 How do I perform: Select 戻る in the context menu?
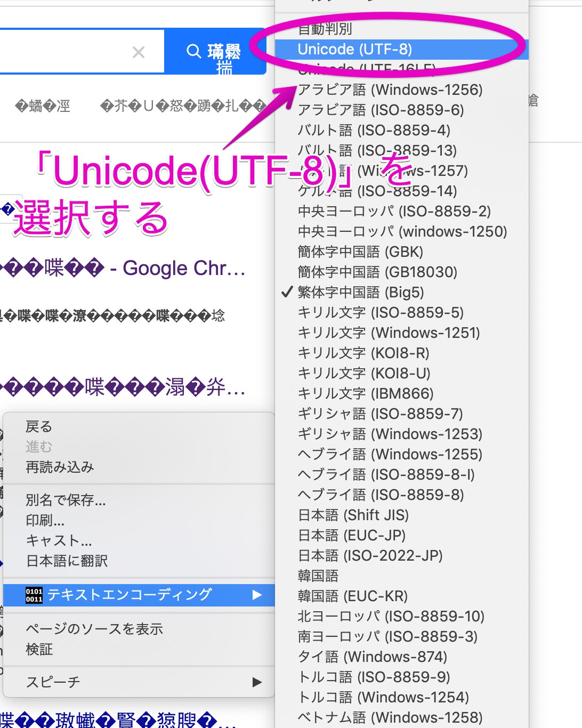coord(39,427)
